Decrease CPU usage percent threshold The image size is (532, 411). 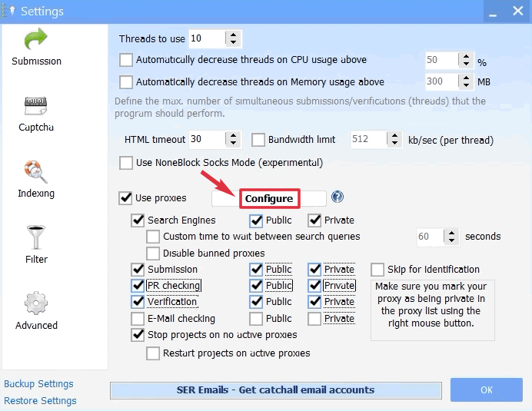(466, 64)
